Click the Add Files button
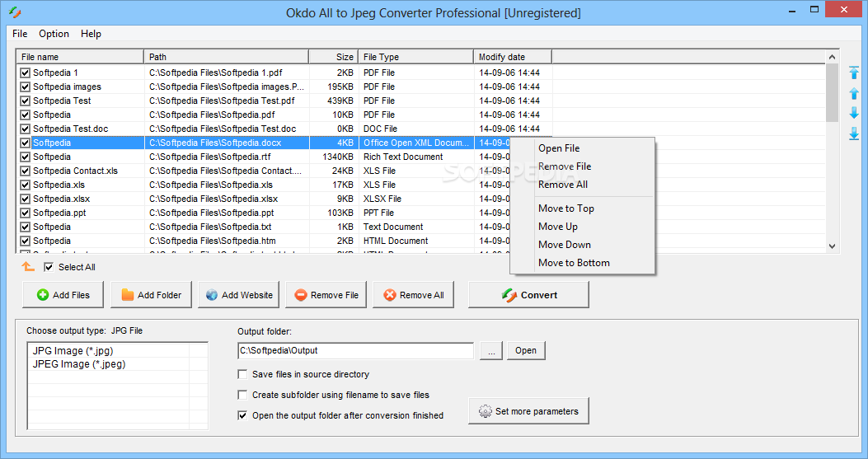The width and height of the screenshot is (868, 459). click(x=63, y=295)
